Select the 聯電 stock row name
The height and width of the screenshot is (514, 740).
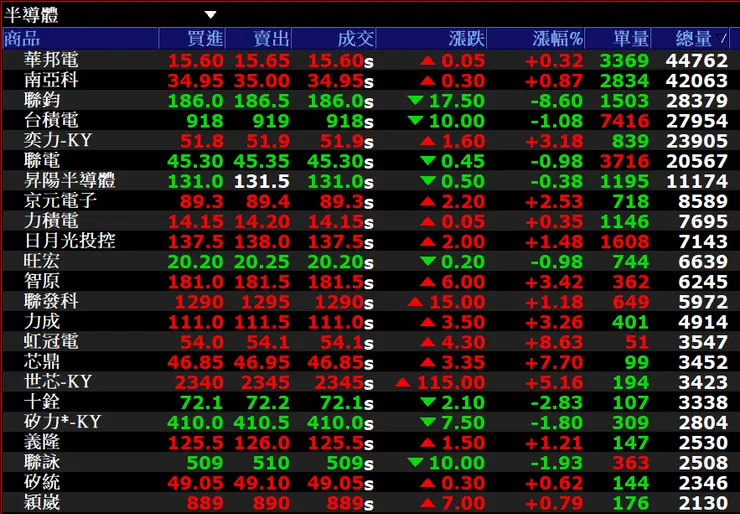click(42, 160)
